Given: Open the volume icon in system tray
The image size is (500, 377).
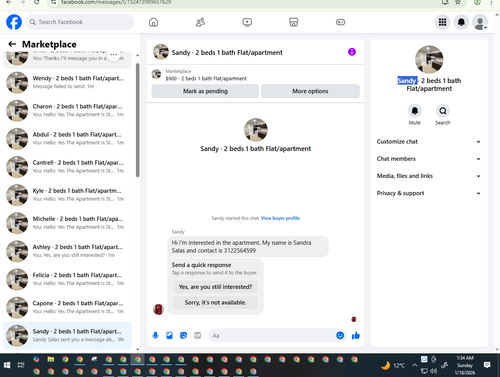Looking at the screenshot, I should coord(433,371).
